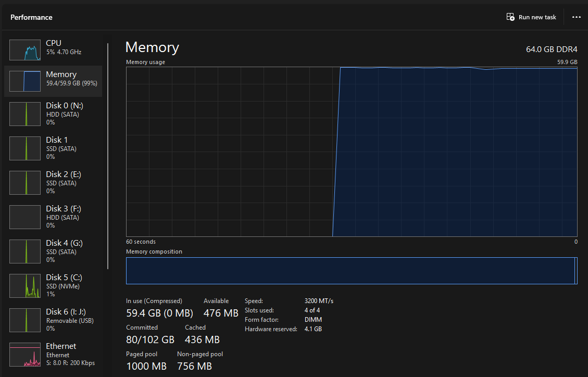Select the Disk 4 (G:) label

[64, 243]
